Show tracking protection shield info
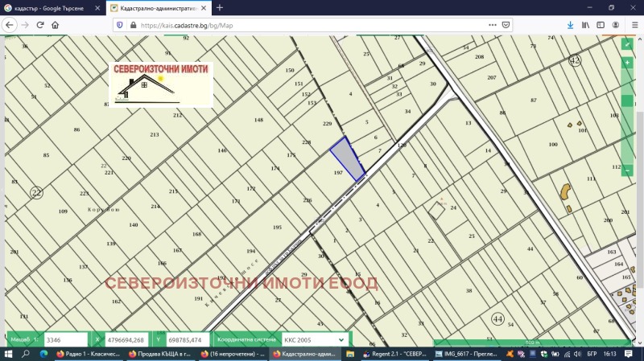 [119, 25]
